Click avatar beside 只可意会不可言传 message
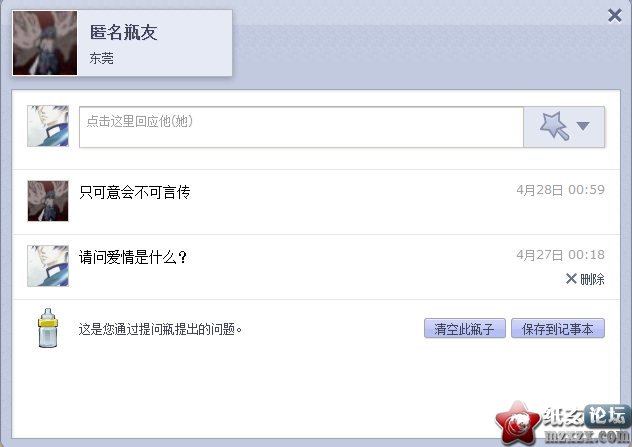This screenshot has height=447, width=632. 48,201
